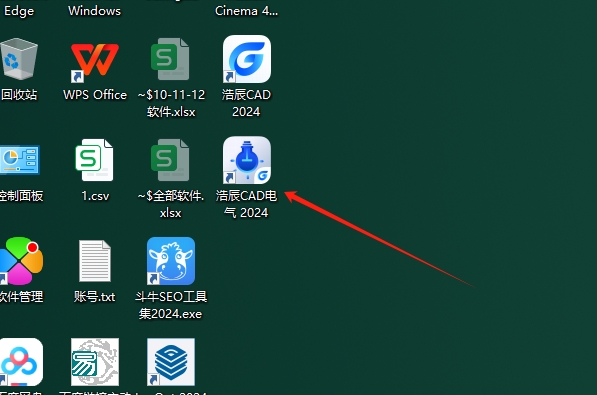Launch 斗牛SEO工具集2024.exe bull icon
Image resolution: width=597 pixels, height=395 pixels.
coord(171,261)
